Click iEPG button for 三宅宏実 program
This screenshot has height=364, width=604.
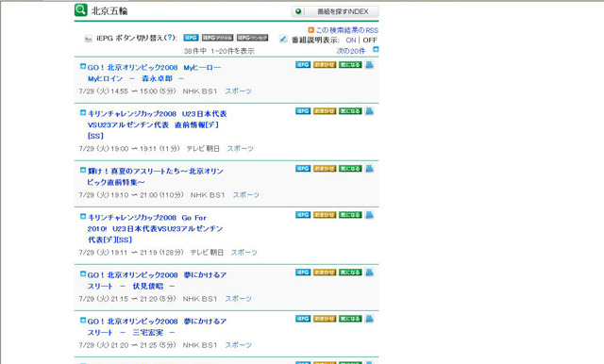click(303, 319)
